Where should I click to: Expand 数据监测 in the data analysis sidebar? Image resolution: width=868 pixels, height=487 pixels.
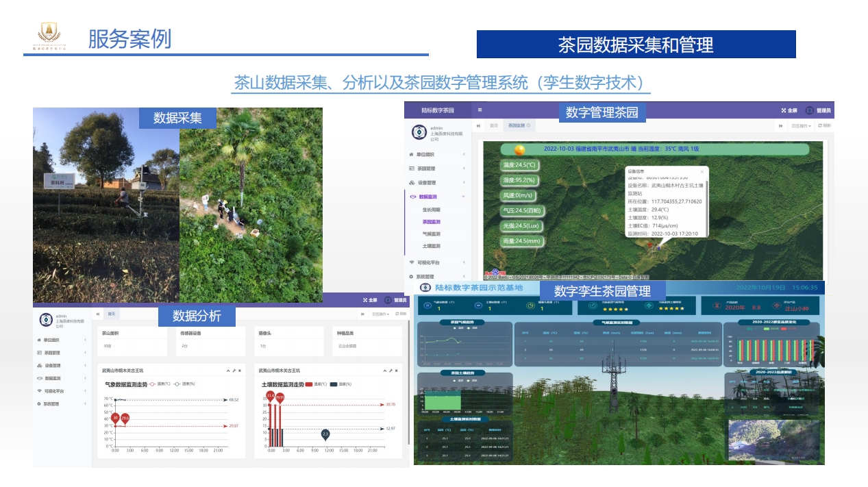tap(62, 378)
